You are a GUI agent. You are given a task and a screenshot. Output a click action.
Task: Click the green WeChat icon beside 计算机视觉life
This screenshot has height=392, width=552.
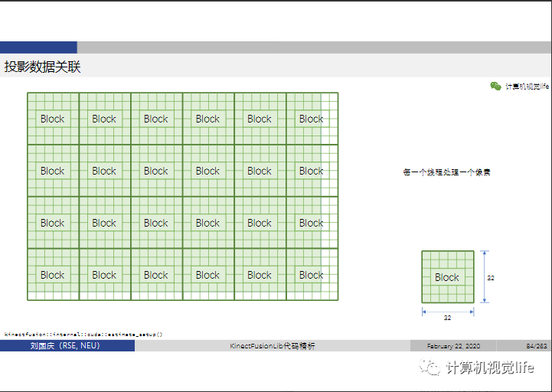495,86
